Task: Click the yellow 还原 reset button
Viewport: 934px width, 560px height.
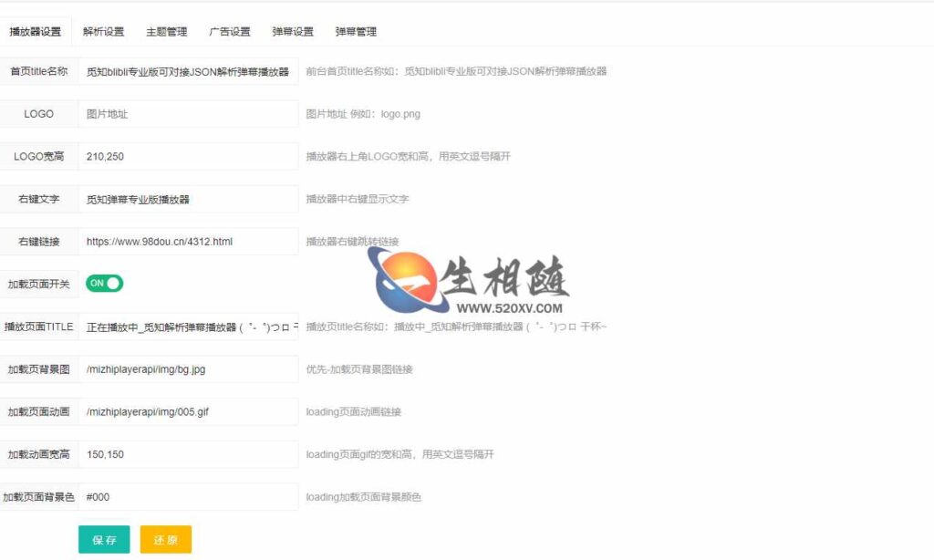Action: 165,540
